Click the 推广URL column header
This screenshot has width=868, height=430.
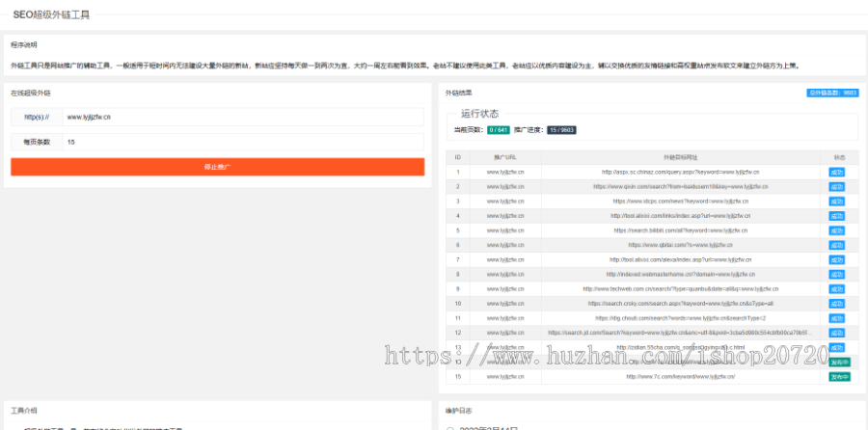coord(505,158)
